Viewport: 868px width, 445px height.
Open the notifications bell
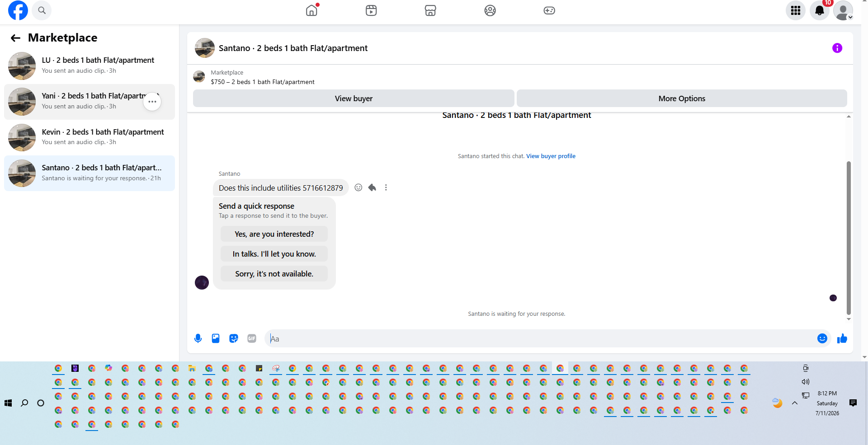[820, 10]
